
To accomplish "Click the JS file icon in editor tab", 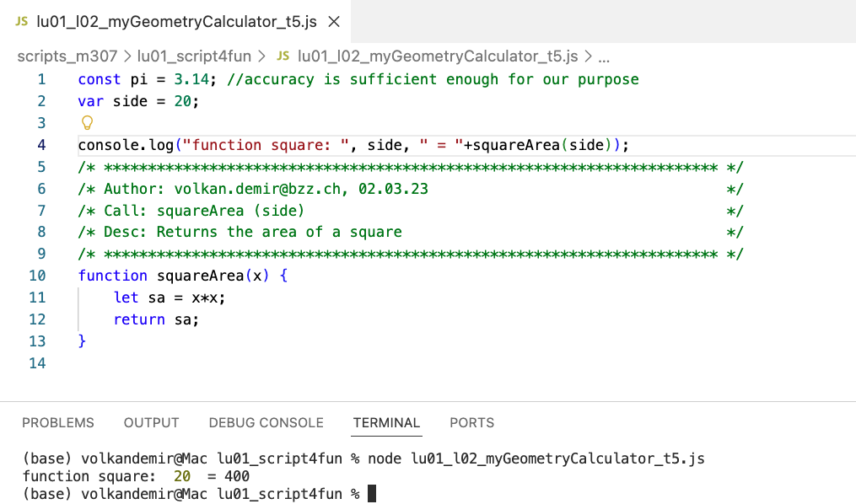I will 22,21.
